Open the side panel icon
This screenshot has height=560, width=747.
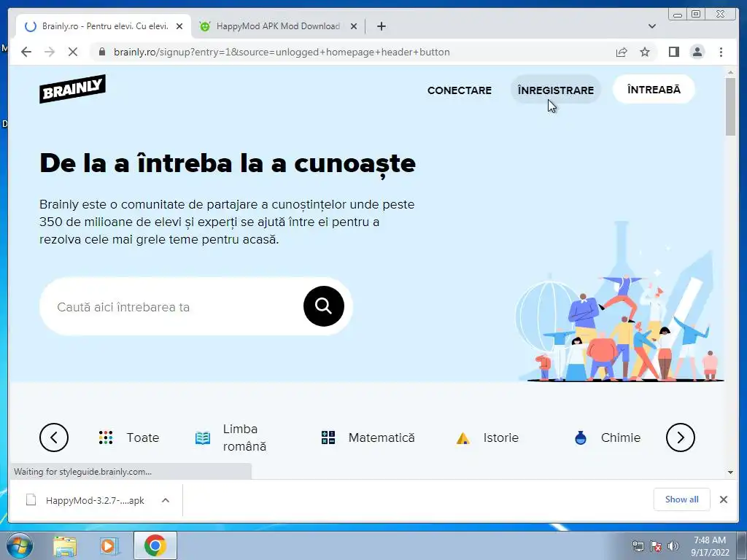673,52
